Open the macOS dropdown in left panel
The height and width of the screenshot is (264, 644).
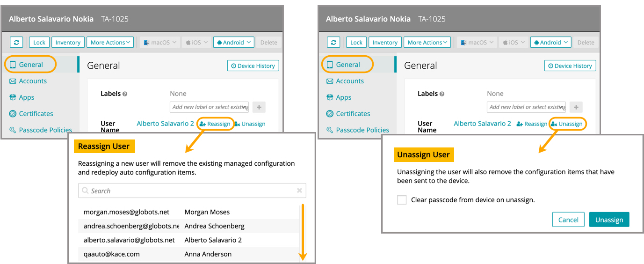click(x=160, y=42)
